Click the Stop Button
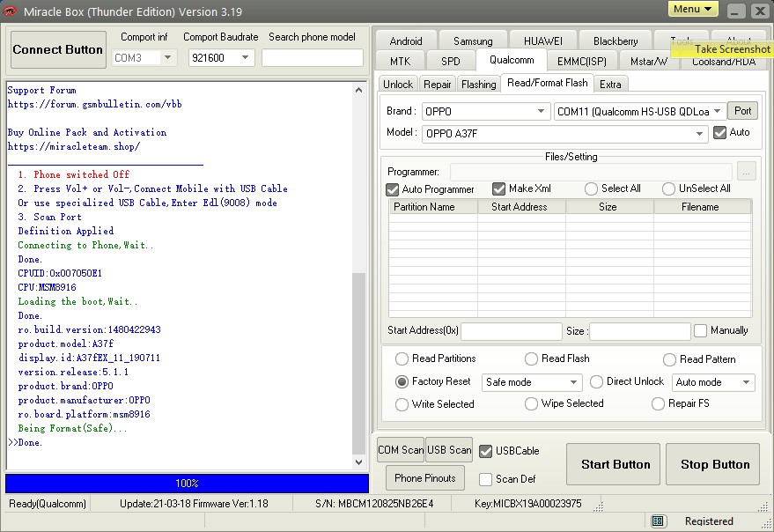 (x=712, y=464)
